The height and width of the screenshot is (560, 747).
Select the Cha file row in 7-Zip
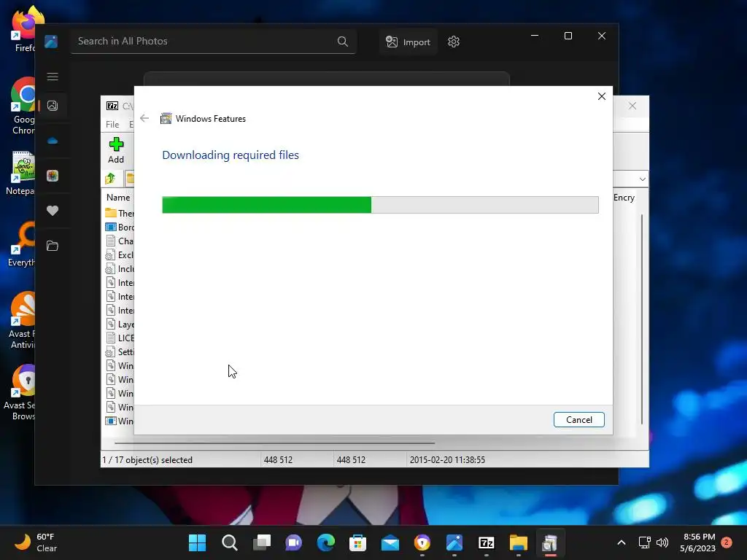(119, 241)
